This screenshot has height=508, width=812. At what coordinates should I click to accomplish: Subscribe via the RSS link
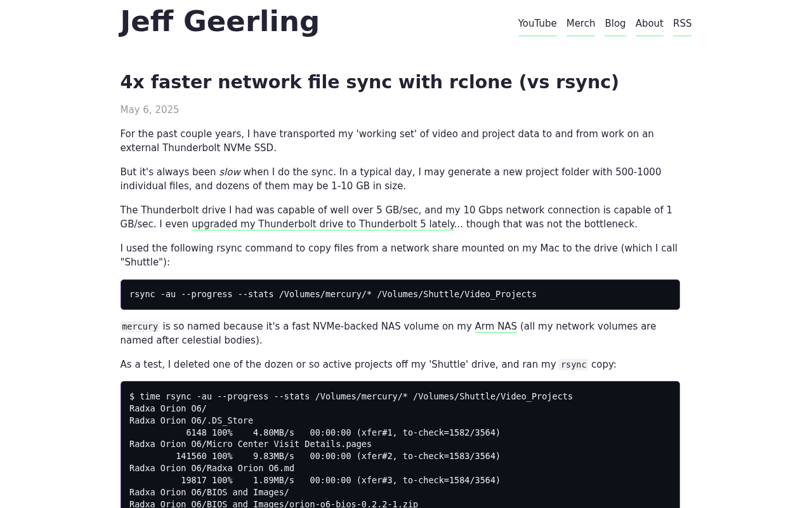[682, 23]
